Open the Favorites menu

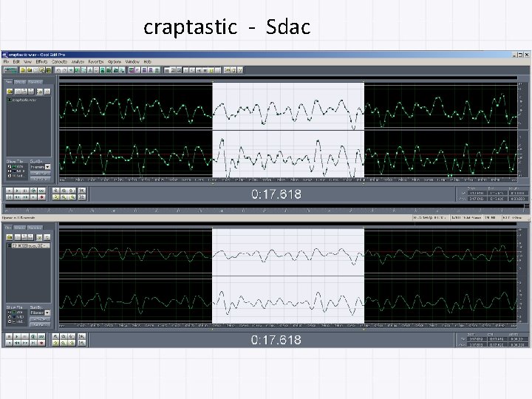click(96, 62)
